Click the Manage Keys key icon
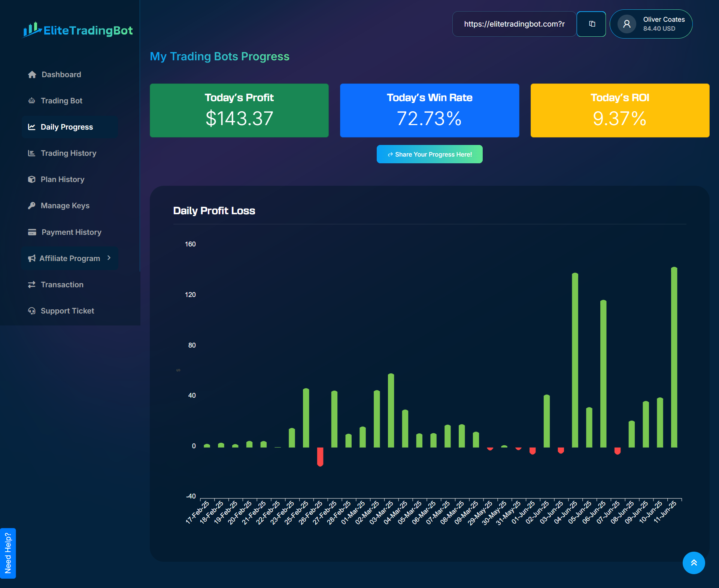 point(32,206)
